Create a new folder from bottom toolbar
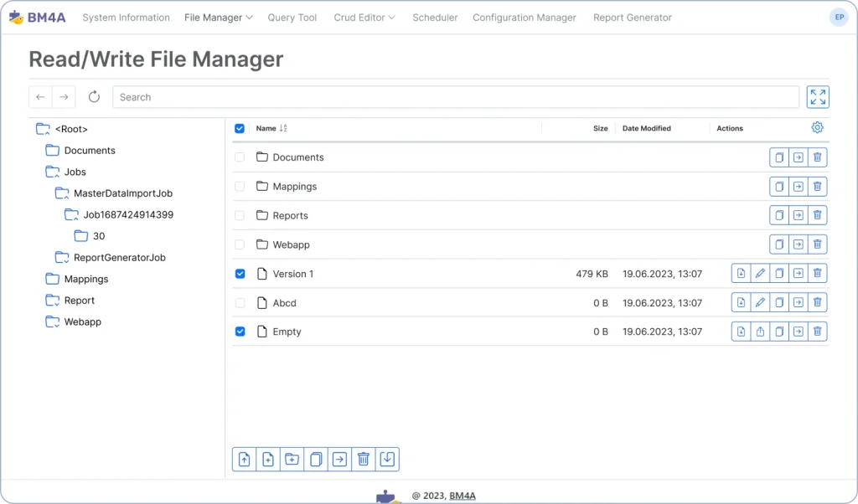Viewport: 858px width, 504px height. (292, 459)
